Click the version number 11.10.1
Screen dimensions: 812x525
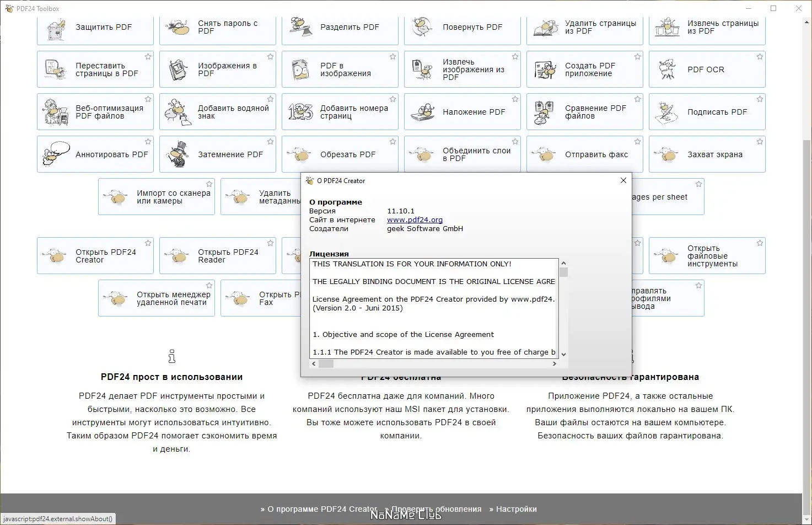click(x=401, y=211)
